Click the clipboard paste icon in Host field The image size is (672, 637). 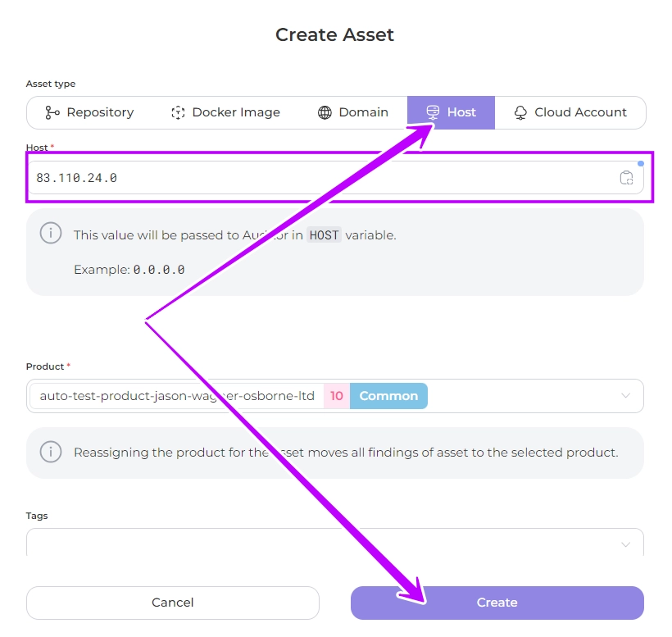[x=626, y=178]
